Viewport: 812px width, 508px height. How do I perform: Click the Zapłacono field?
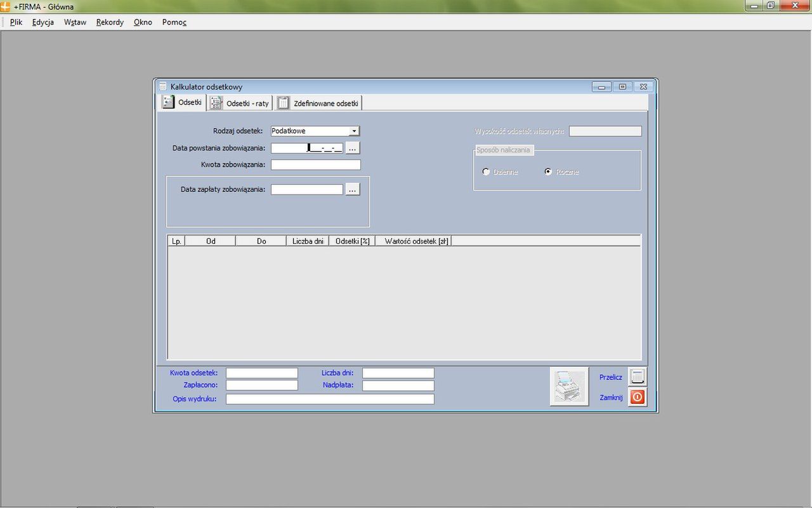pyautogui.click(x=262, y=385)
